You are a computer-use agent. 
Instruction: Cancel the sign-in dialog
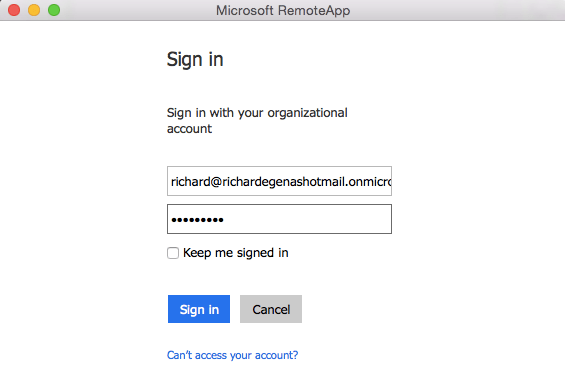271,309
